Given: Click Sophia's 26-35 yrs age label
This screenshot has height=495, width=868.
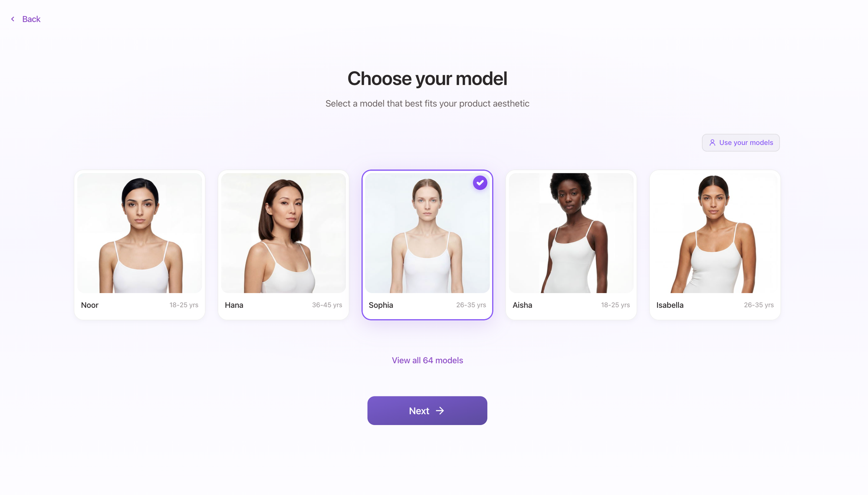Looking at the screenshot, I should 471,305.
